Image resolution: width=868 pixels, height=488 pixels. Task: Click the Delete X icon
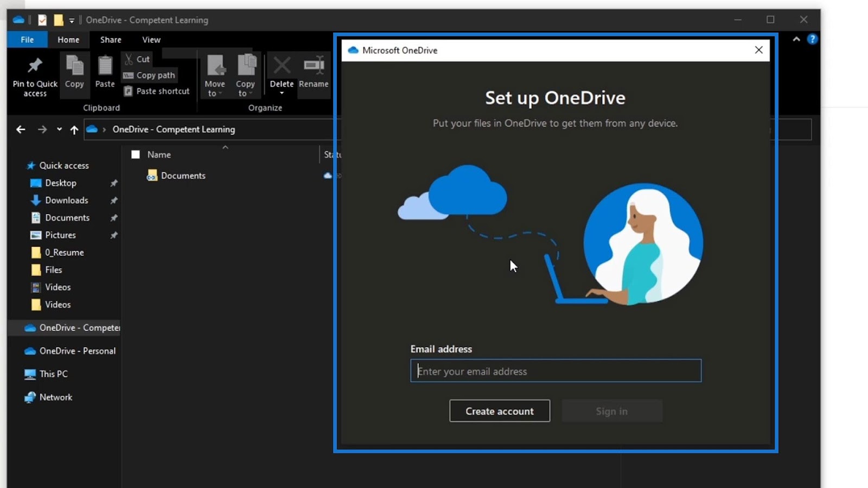[282, 66]
